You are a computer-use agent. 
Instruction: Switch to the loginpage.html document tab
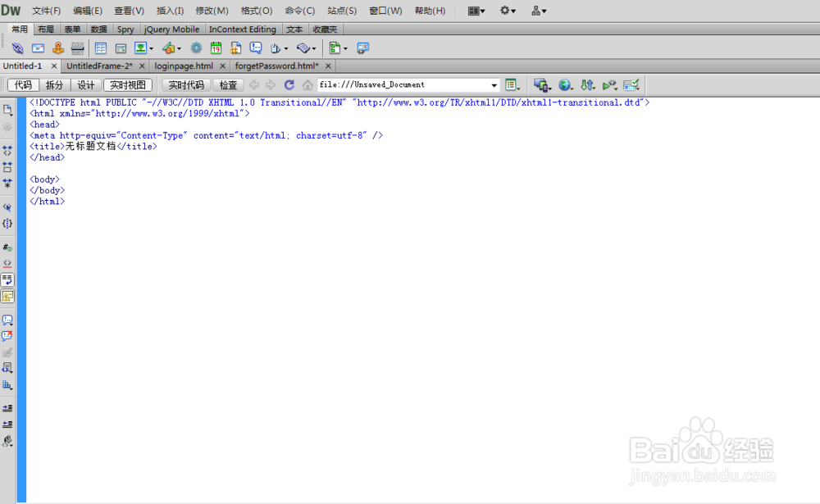tap(184, 66)
